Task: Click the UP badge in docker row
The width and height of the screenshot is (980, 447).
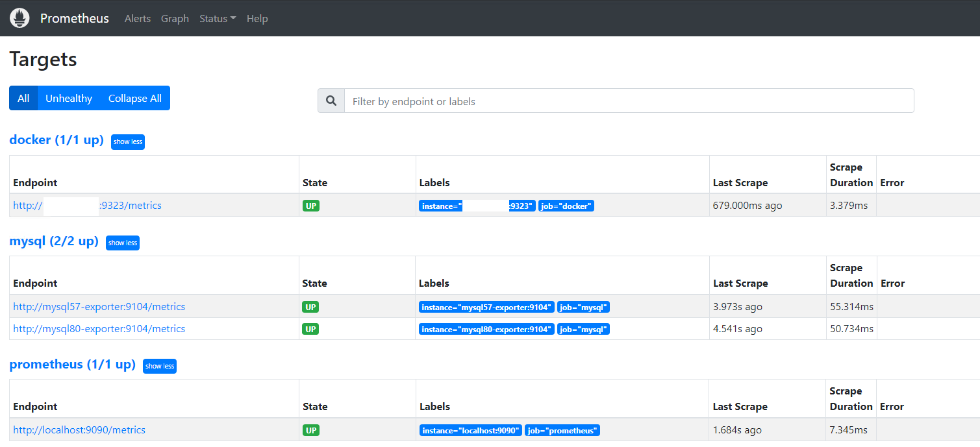Action: click(x=311, y=206)
